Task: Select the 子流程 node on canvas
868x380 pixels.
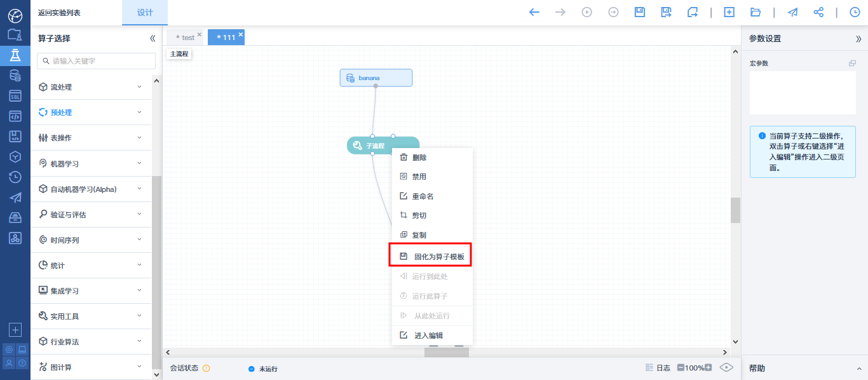Action: click(383, 146)
